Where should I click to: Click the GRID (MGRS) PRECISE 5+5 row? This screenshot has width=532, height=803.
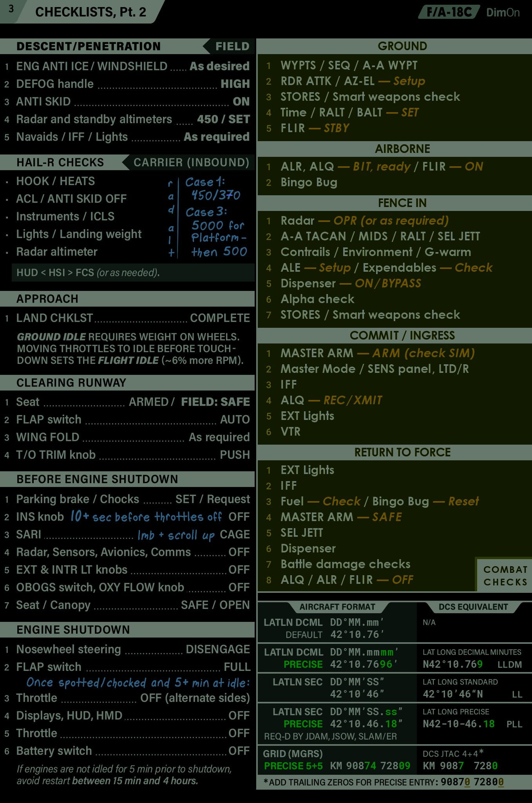[x=337, y=760]
